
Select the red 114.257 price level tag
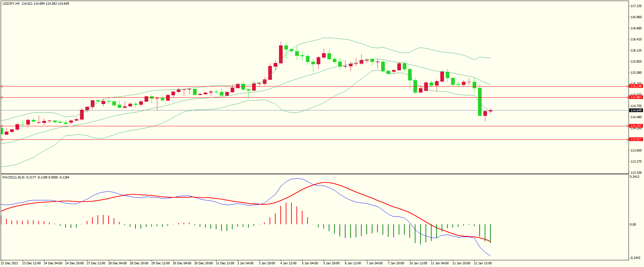(x=636, y=126)
